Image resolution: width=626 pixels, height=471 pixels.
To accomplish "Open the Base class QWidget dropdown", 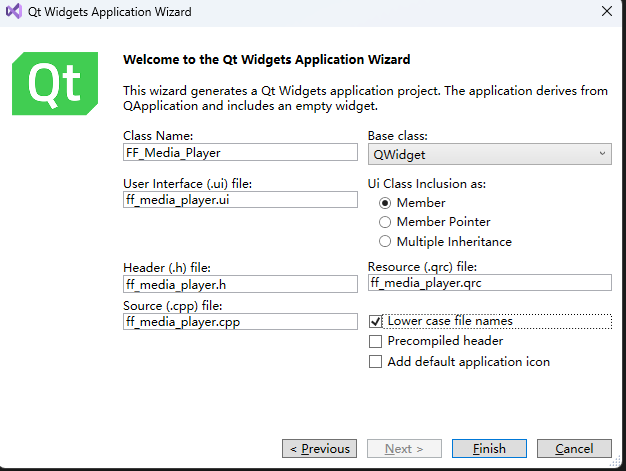I will (489, 154).
